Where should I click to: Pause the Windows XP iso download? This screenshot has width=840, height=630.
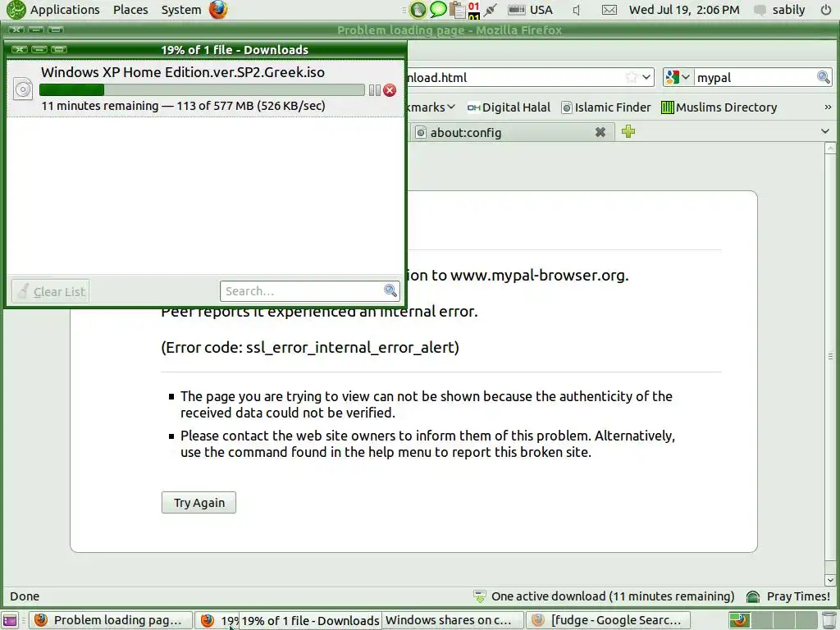[374, 90]
